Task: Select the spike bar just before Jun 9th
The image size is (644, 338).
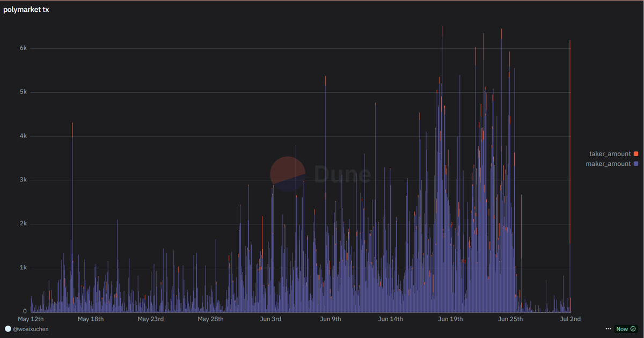Action: pos(325,194)
